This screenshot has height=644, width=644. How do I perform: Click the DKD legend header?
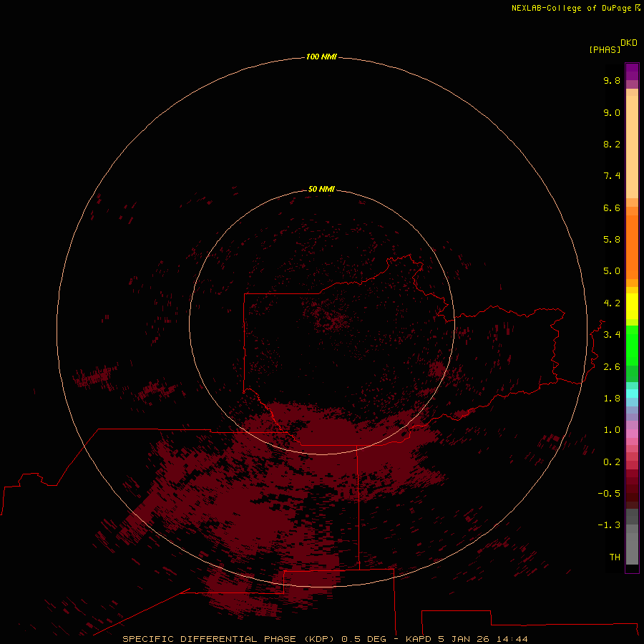pos(628,43)
